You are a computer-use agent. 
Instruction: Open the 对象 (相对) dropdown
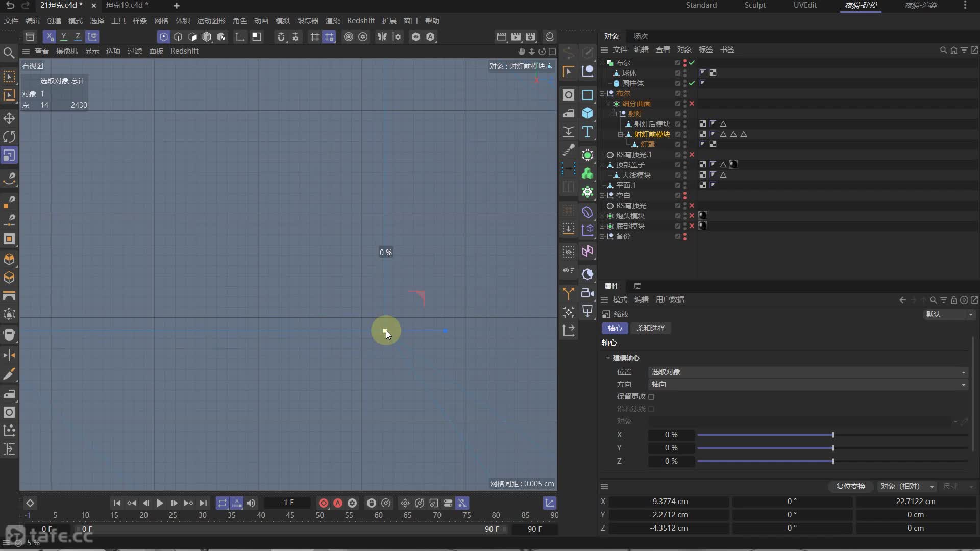(907, 486)
